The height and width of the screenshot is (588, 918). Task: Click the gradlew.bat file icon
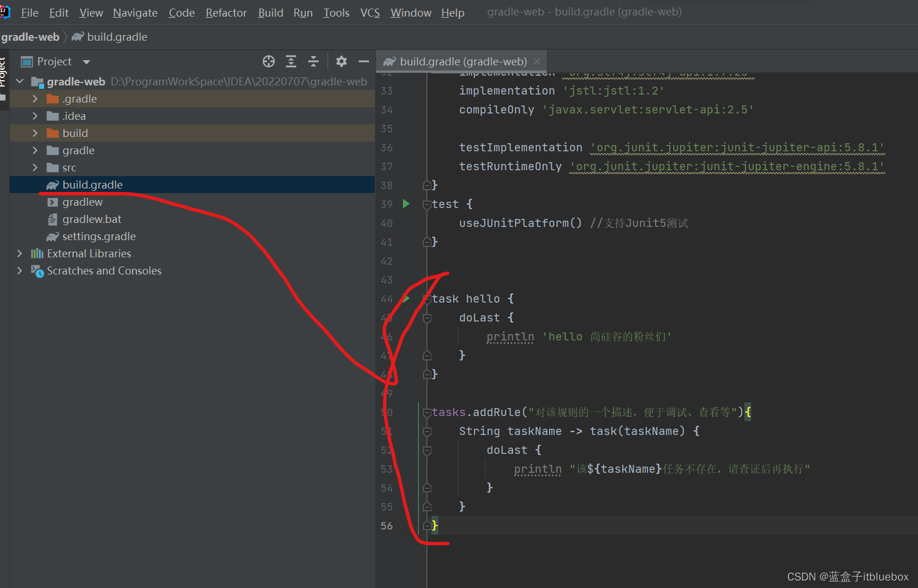[x=53, y=219]
